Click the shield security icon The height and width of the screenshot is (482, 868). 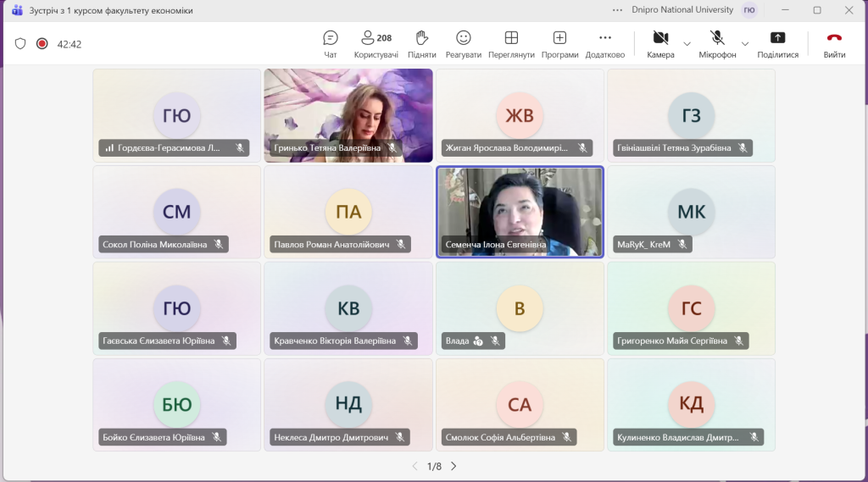coord(20,44)
